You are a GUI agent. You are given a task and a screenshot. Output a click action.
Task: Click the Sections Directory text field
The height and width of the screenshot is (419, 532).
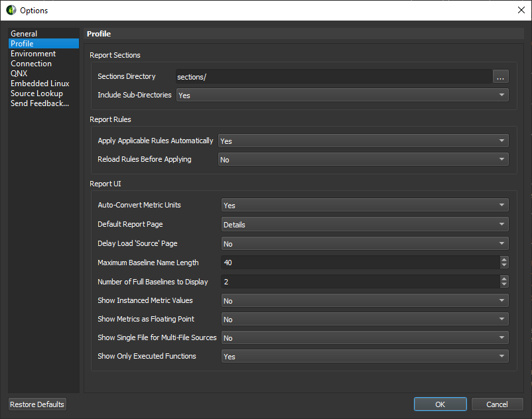click(x=333, y=77)
